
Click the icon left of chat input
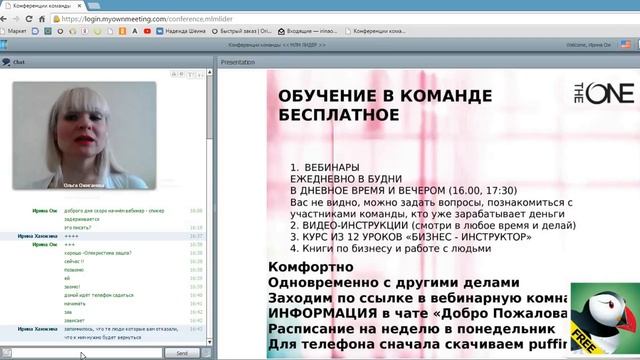click(x=6, y=353)
